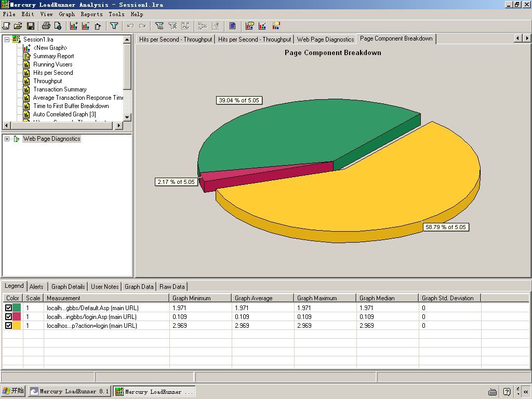532x399 pixels.
Task: Click session tree scroll up arrow
Action: 127,39
